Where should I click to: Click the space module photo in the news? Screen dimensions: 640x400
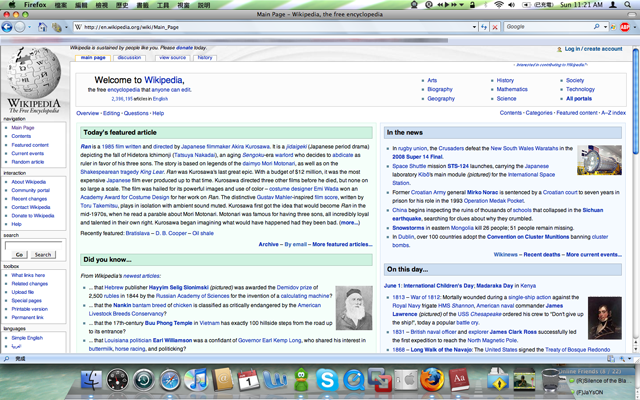pos(599,160)
